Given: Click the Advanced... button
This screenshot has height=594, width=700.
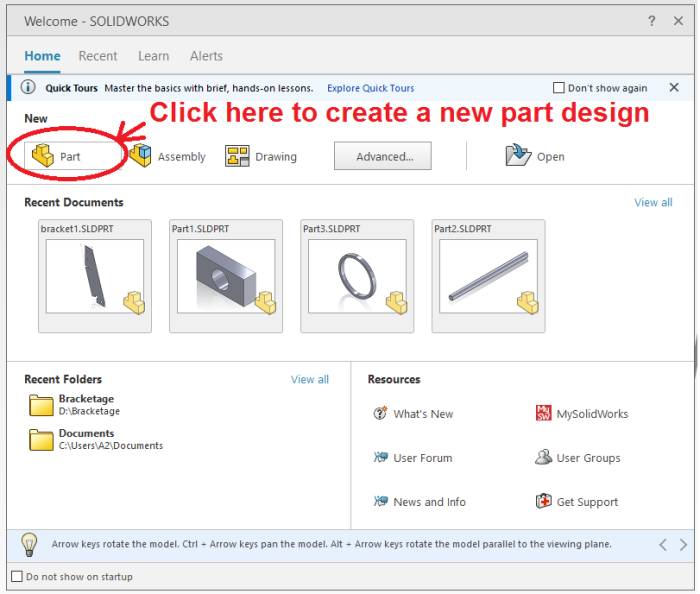Looking at the screenshot, I should coord(382,156).
